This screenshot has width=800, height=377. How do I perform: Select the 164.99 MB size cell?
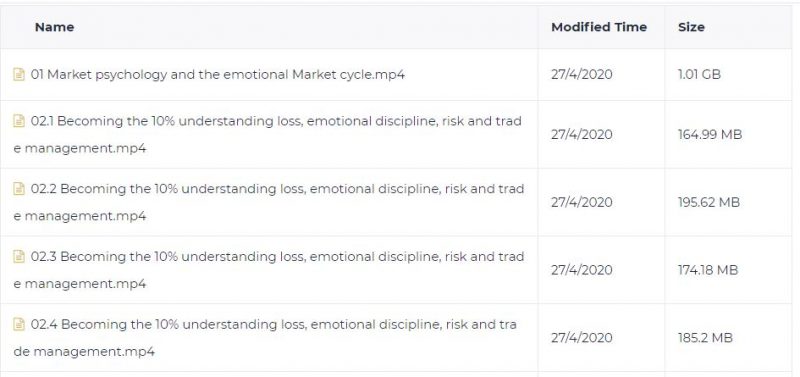[710, 135]
